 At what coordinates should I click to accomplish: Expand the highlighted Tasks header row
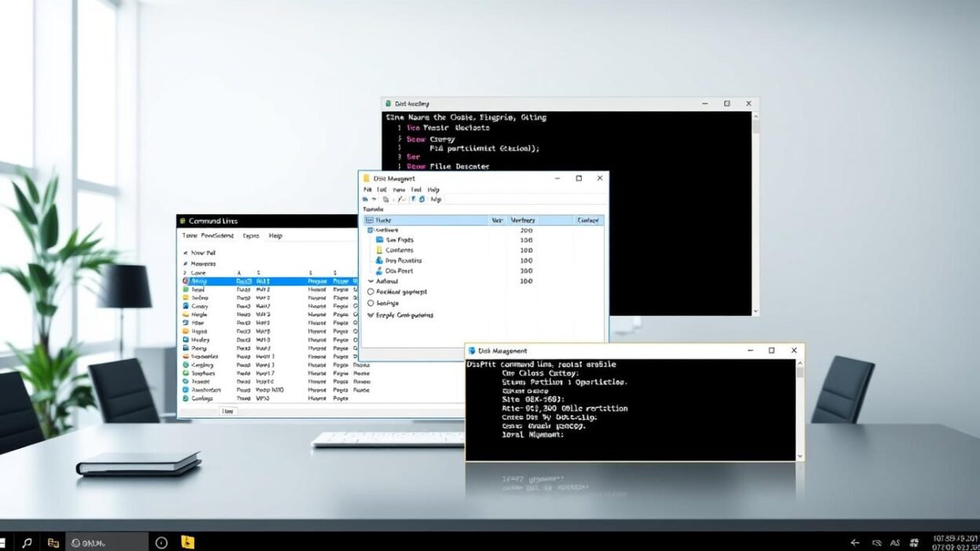click(x=368, y=221)
